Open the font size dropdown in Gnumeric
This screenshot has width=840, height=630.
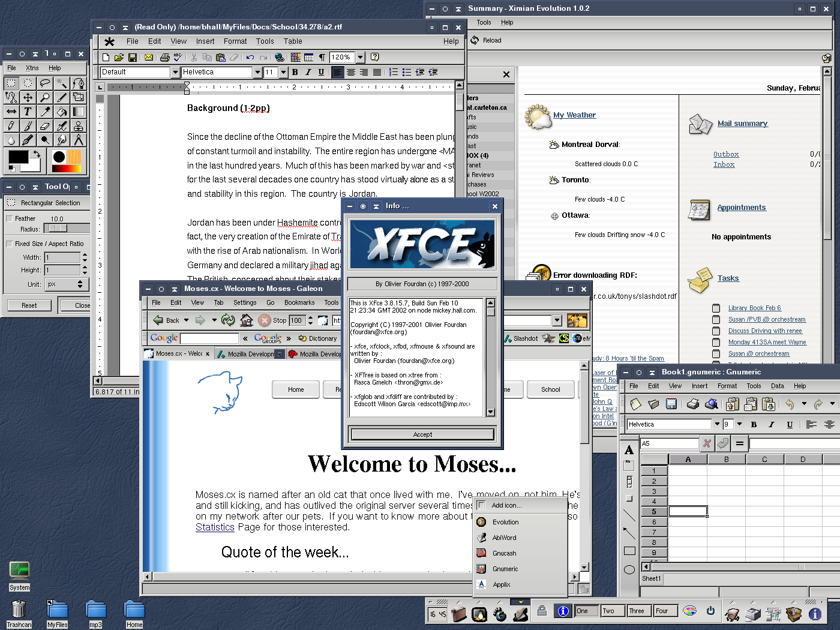[x=740, y=424]
